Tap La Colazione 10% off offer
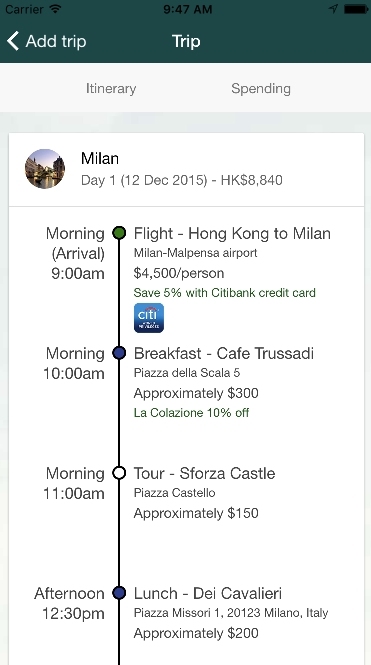Viewport: 371px width, 665px height. point(191,413)
